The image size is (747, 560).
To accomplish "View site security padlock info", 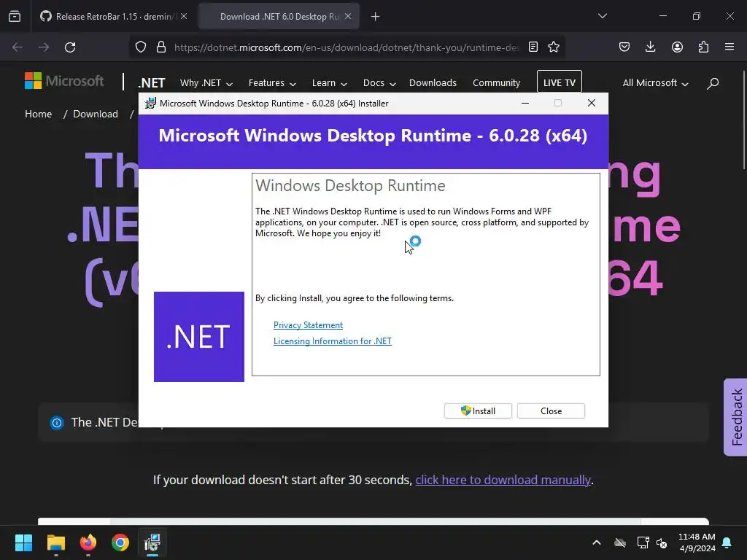I will [161, 47].
